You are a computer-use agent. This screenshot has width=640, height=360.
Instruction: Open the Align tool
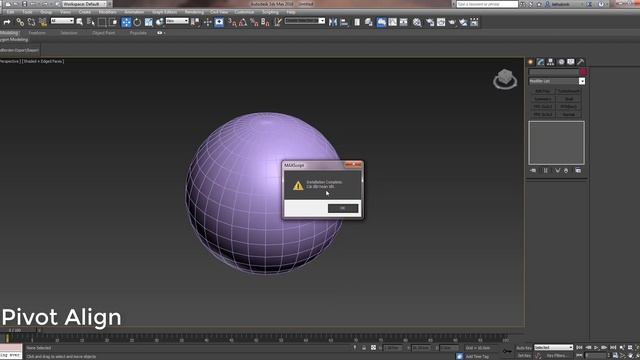344,22
